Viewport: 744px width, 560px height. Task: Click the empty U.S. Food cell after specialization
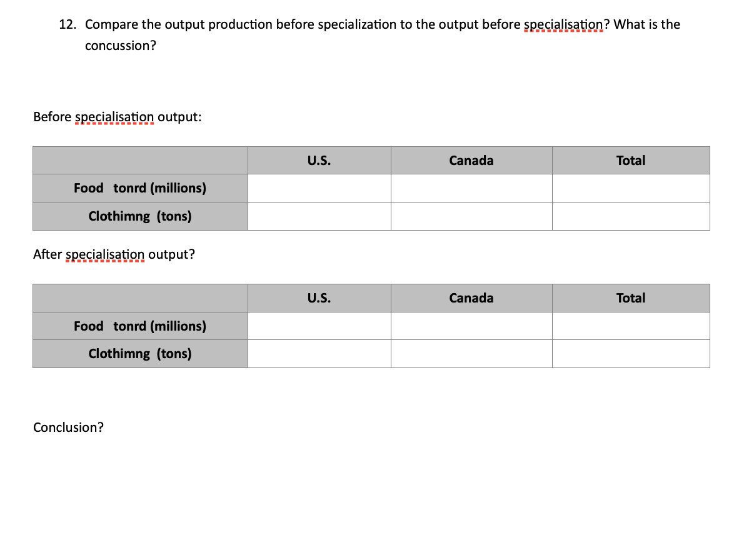319,326
